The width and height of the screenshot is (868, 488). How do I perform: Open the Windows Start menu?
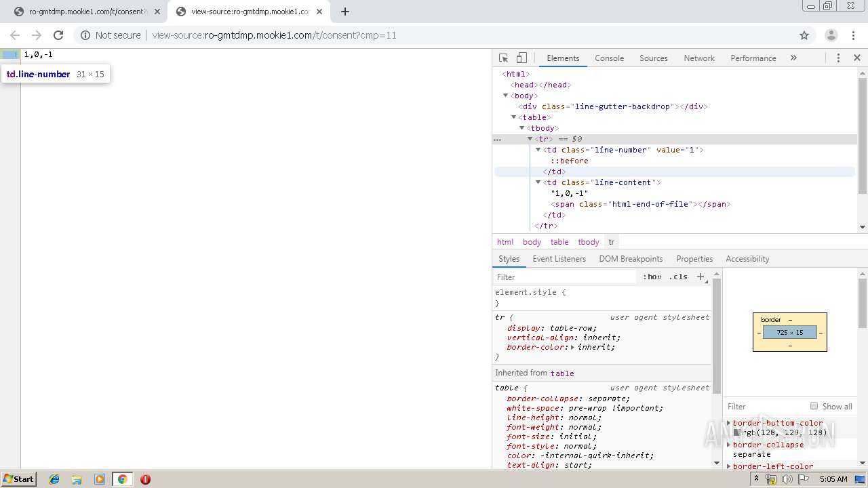point(18,479)
